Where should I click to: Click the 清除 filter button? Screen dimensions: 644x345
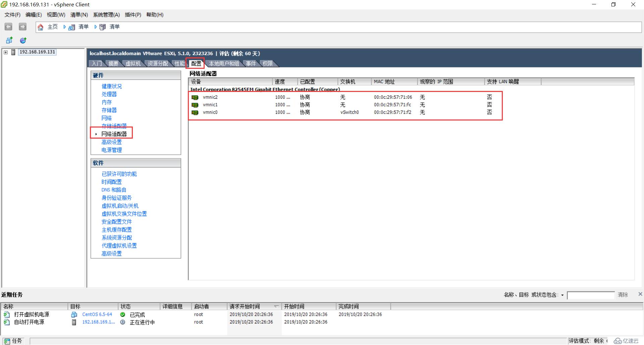pos(623,295)
